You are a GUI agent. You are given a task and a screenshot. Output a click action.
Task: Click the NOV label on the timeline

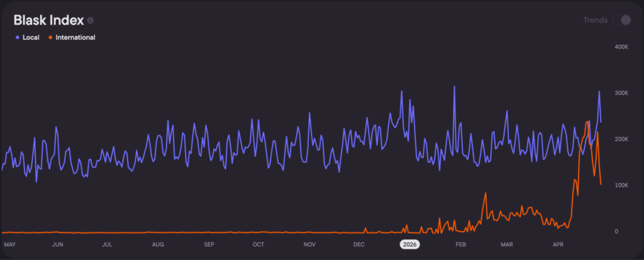[x=309, y=244]
